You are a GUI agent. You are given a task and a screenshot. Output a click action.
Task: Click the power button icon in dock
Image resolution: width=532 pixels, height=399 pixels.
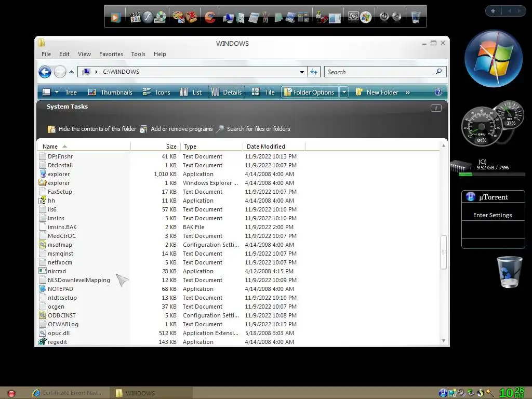(384, 16)
